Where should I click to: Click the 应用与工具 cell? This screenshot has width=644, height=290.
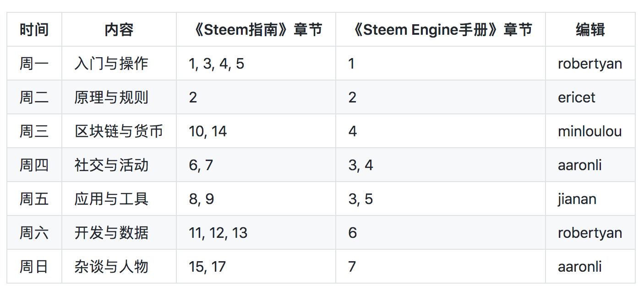coord(111,199)
